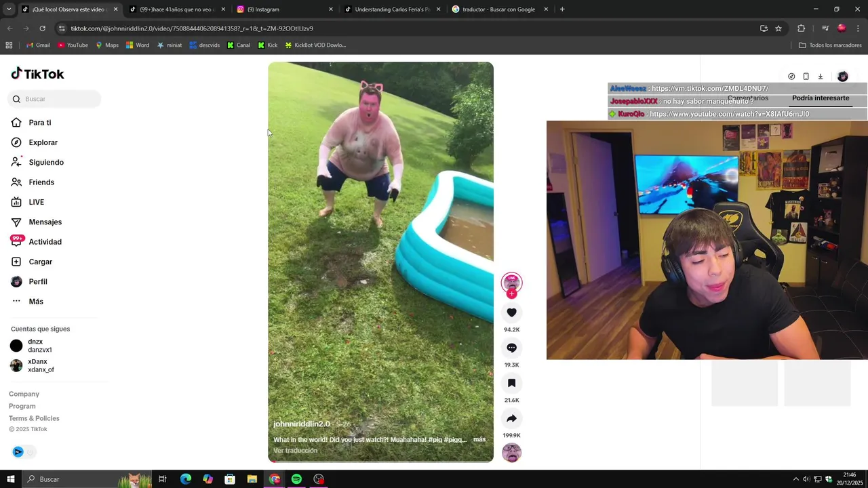Open the Kick bookmark
Screen dimensions: 868x488
pos(268,45)
